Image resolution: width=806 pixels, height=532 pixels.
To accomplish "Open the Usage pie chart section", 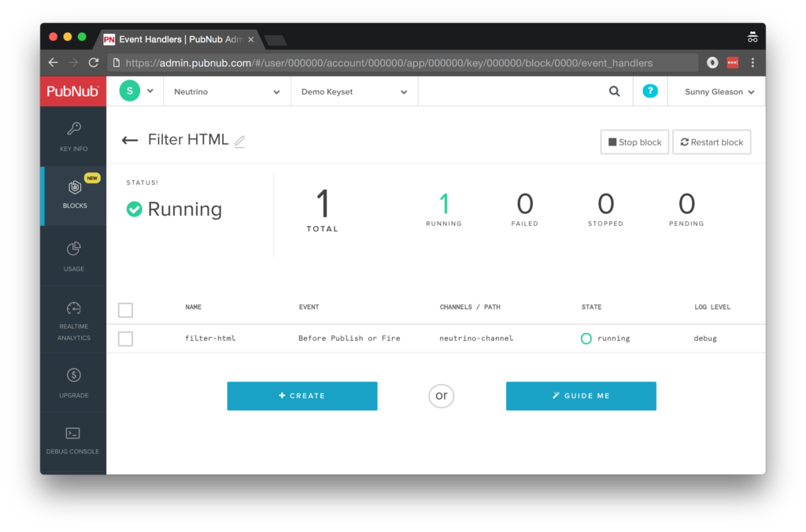I will coord(73,256).
